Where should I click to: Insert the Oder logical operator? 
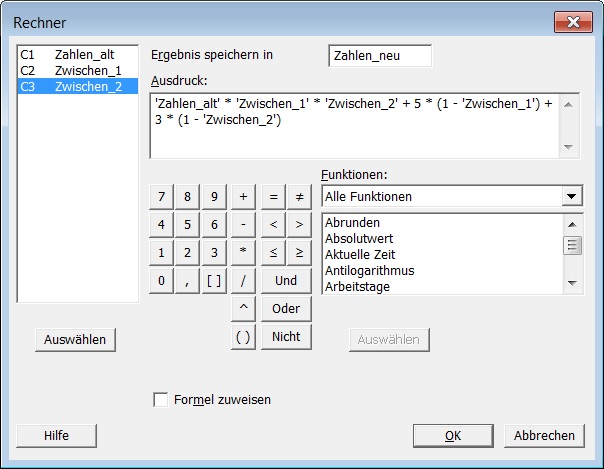coord(286,309)
